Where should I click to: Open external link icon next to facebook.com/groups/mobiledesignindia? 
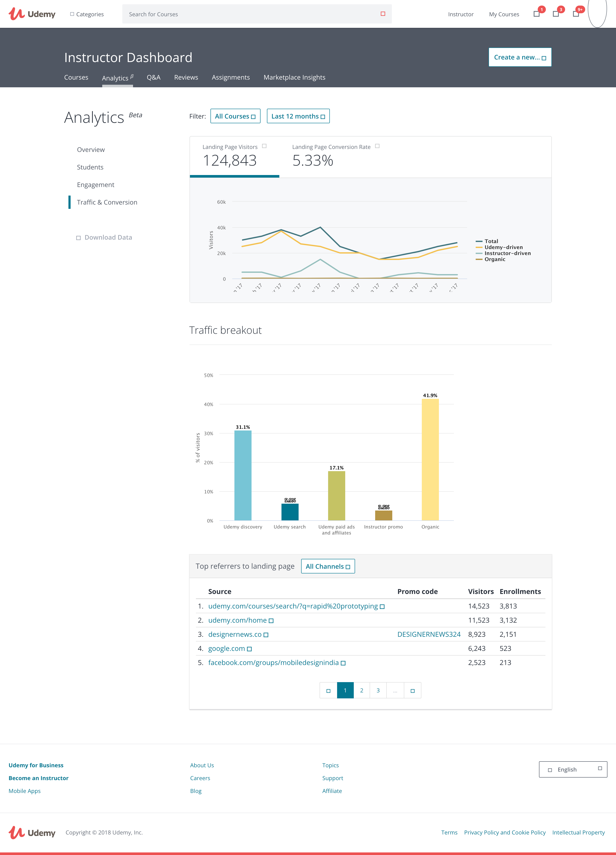343,663
